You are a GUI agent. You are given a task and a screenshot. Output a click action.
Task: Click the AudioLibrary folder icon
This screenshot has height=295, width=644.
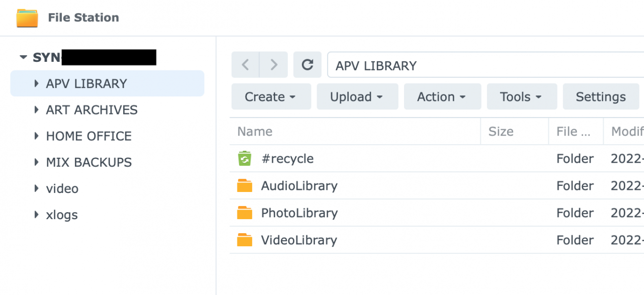[x=245, y=186]
